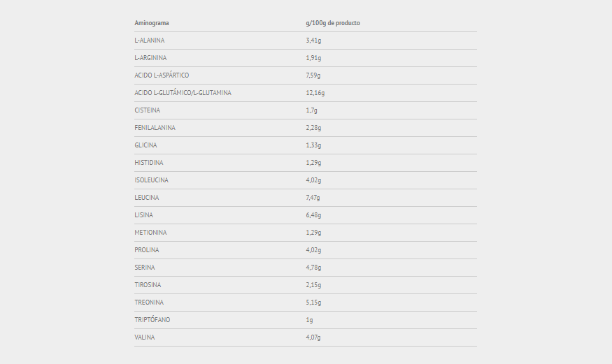Select the ISOLEUCINA row label
Screen dimensions: 612x364
pos(151,180)
